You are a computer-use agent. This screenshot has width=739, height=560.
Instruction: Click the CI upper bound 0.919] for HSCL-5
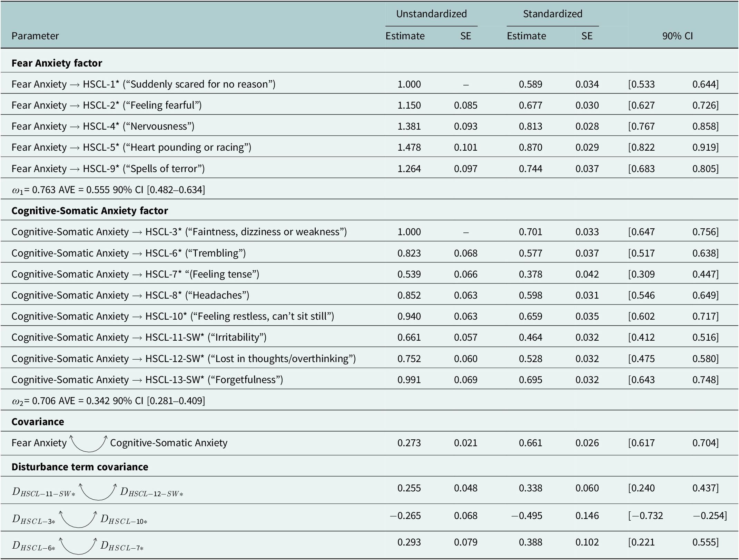[x=706, y=147]
